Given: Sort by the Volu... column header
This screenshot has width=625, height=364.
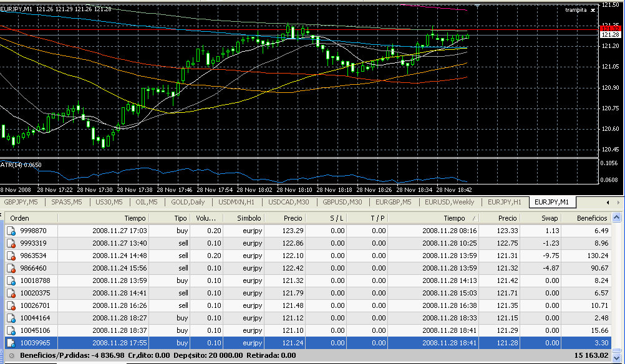Looking at the screenshot, I should coord(207,218).
